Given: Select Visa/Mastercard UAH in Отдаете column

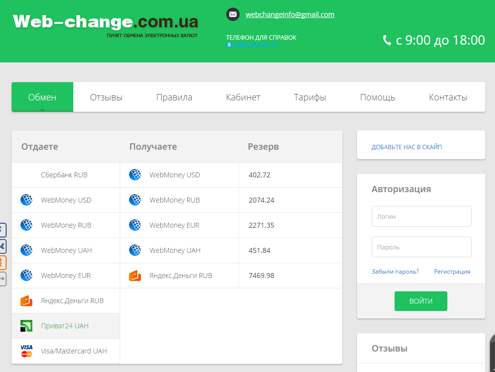Looking at the screenshot, I should [x=66, y=351].
